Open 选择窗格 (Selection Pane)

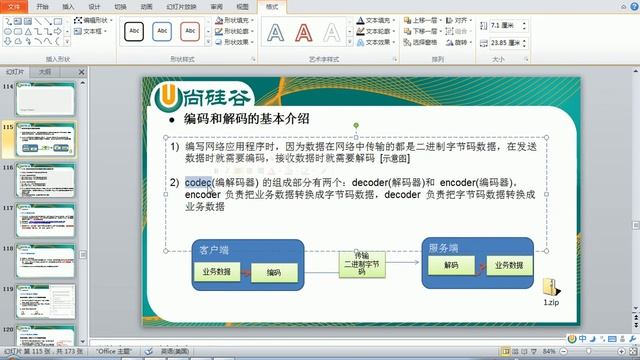pyautogui.click(x=420, y=42)
